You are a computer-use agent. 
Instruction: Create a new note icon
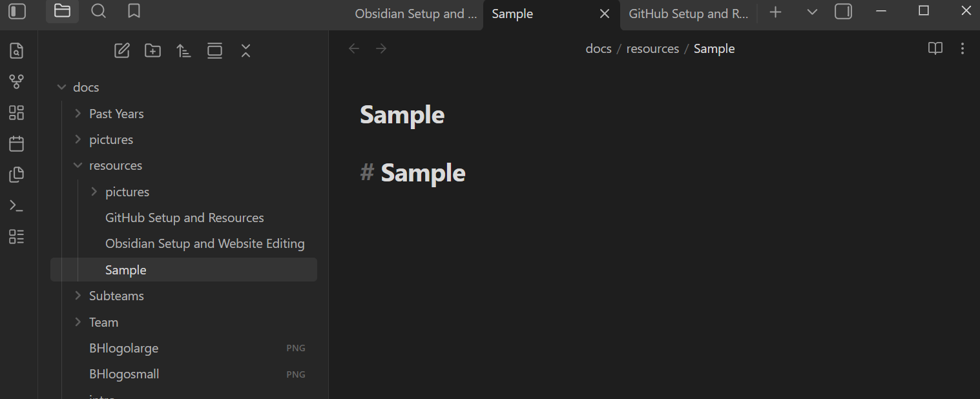pyautogui.click(x=122, y=50)
